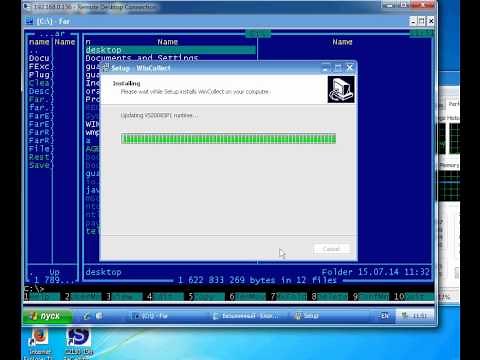480x360 pixels.
Task: Click key bar item 5 in Far
Action: click(x=207, y=296)
